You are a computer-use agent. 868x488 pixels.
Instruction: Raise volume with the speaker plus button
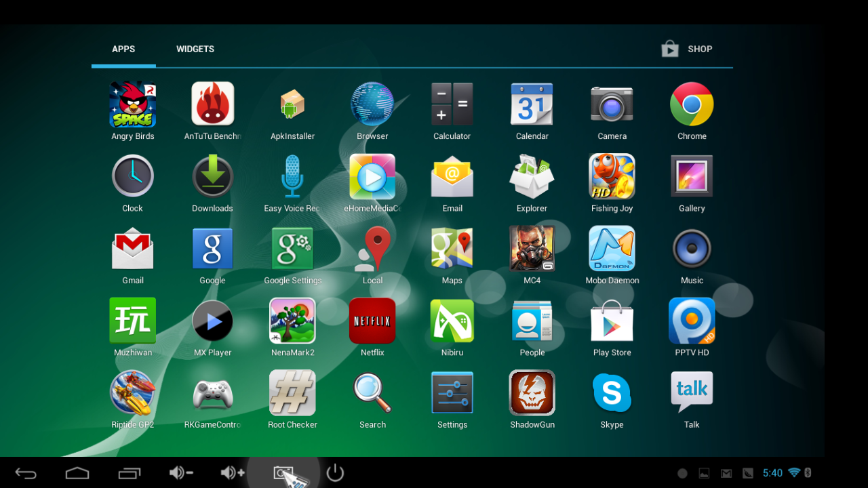coord(233,473)
